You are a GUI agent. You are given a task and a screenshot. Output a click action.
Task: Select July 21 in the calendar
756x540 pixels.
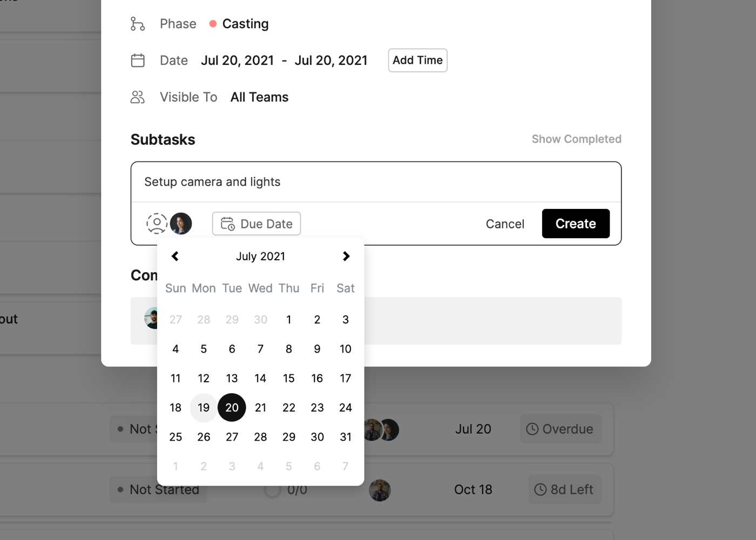click(260, 408)
